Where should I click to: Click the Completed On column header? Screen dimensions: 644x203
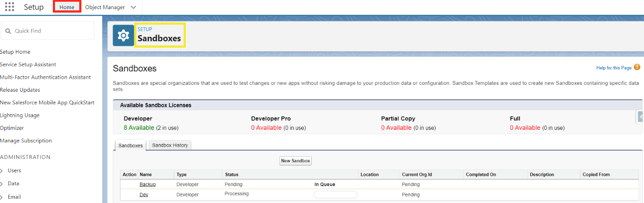(481, 174)
